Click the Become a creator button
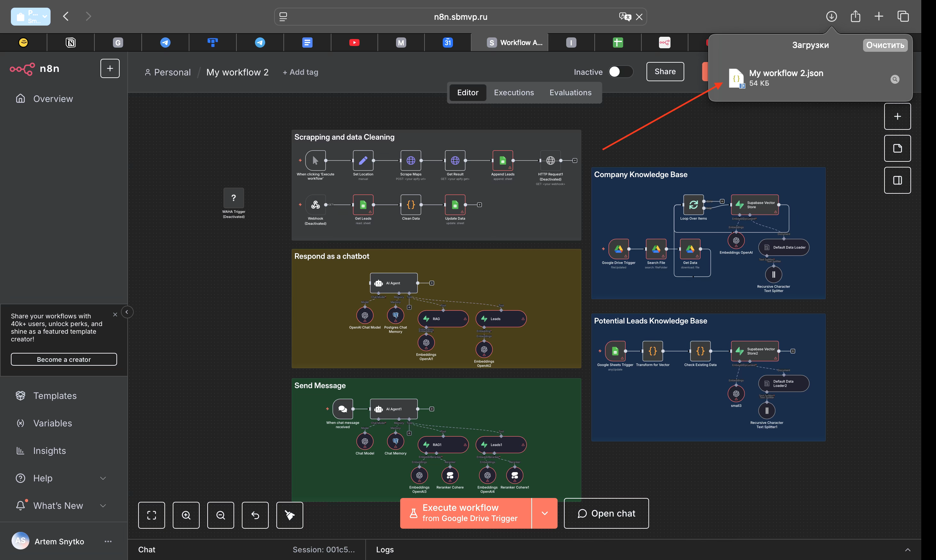This screenshot has width=936, height=560. coord(64,359)
